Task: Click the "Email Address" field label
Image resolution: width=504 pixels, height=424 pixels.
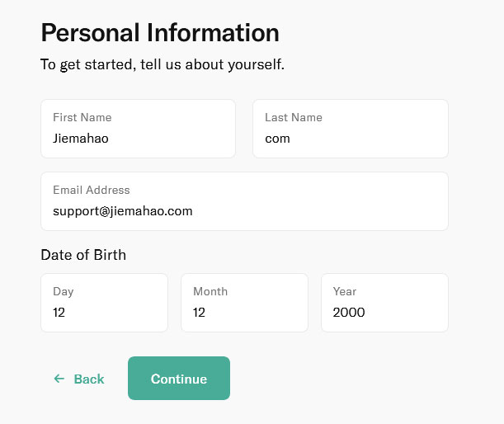Action: click(92, 190)
